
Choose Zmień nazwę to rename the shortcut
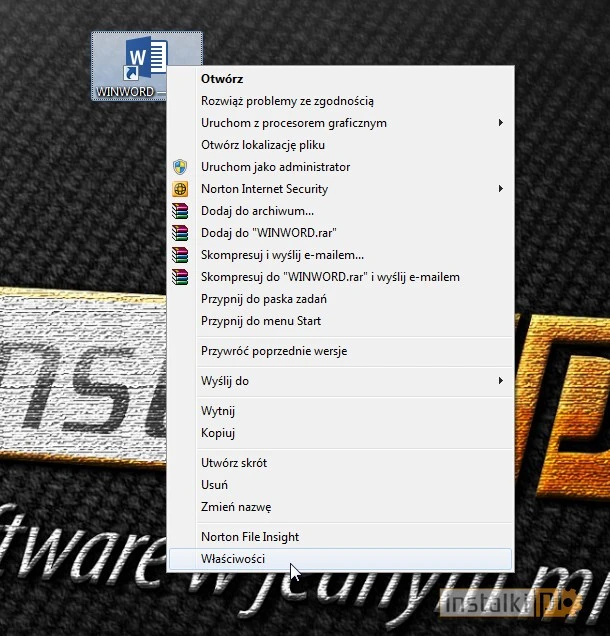point(236,507)
